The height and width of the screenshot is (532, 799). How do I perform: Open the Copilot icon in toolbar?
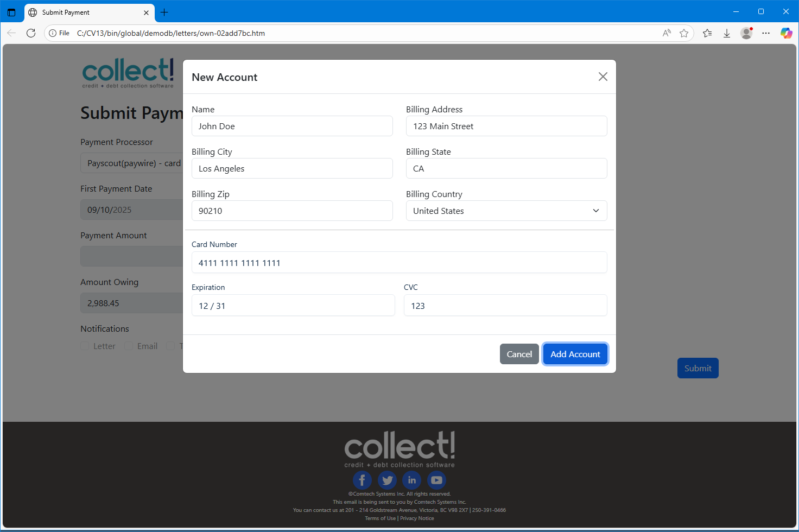786,33
